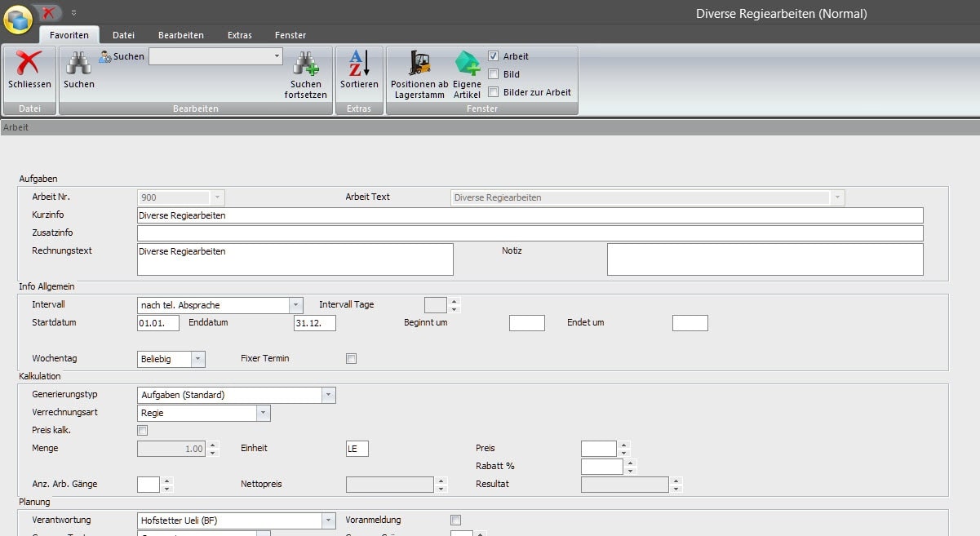
Task: Open the Verantwortung dropdown
Action: click(x=328, y=520)
